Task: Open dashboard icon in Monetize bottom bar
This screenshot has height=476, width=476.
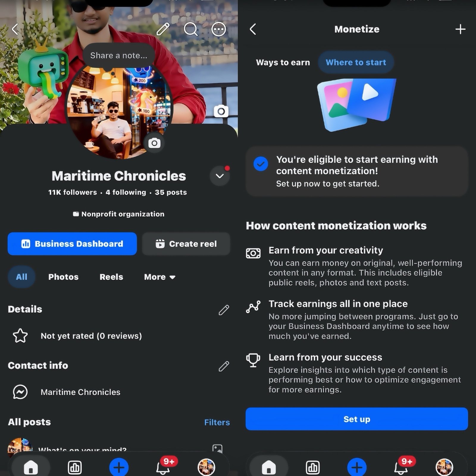Action: [x=313, y=467]
